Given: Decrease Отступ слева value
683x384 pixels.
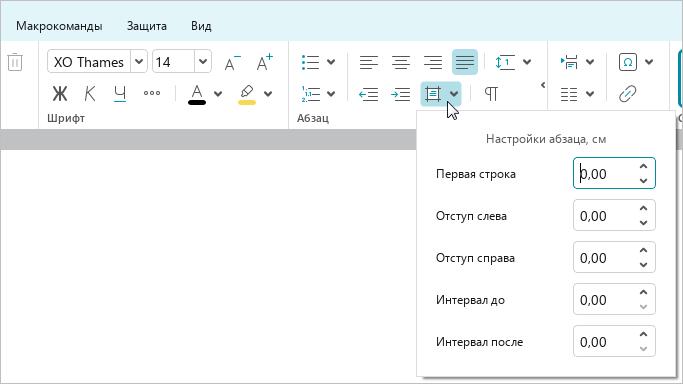Looking at the screenshot, I should pos(643,223).
